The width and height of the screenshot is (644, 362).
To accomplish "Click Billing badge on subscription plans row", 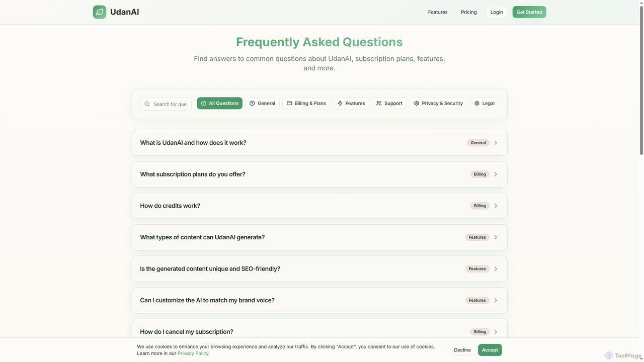I will point(480,174).
